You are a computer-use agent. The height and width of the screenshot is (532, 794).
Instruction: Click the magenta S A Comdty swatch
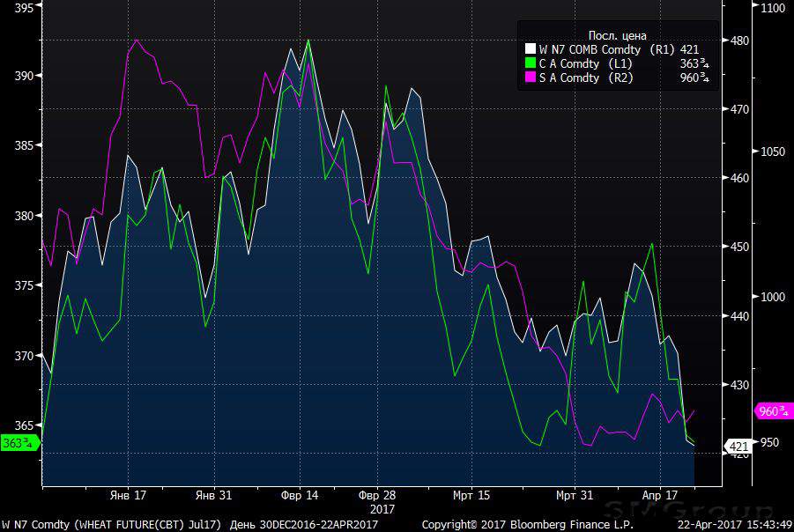point(530,78)
